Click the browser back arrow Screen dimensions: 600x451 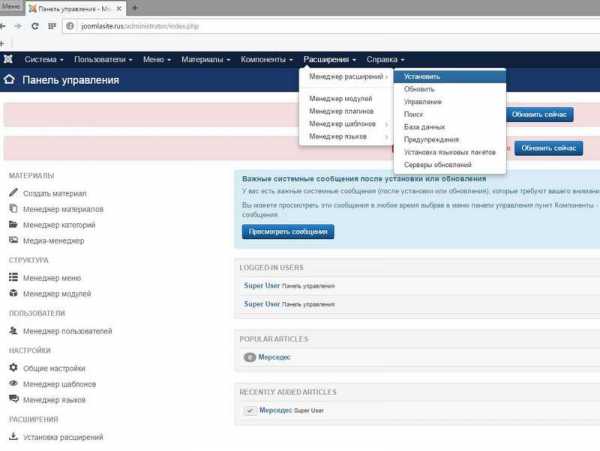2,26
